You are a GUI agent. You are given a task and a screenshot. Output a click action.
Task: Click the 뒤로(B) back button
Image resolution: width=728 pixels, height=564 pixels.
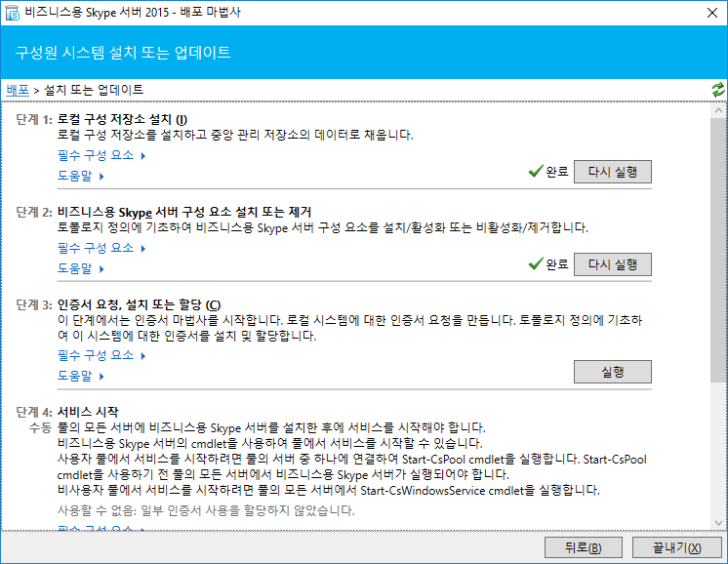[x=584, y=547]
